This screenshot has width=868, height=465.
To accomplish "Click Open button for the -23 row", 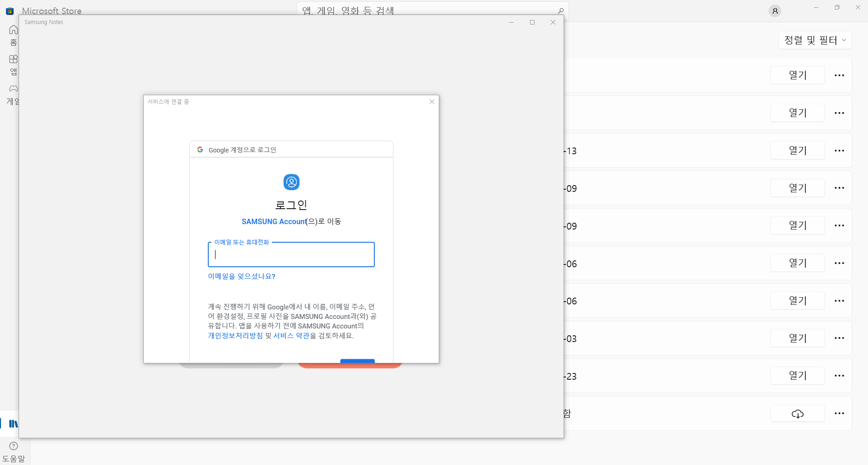I will (x=797, y=376).
